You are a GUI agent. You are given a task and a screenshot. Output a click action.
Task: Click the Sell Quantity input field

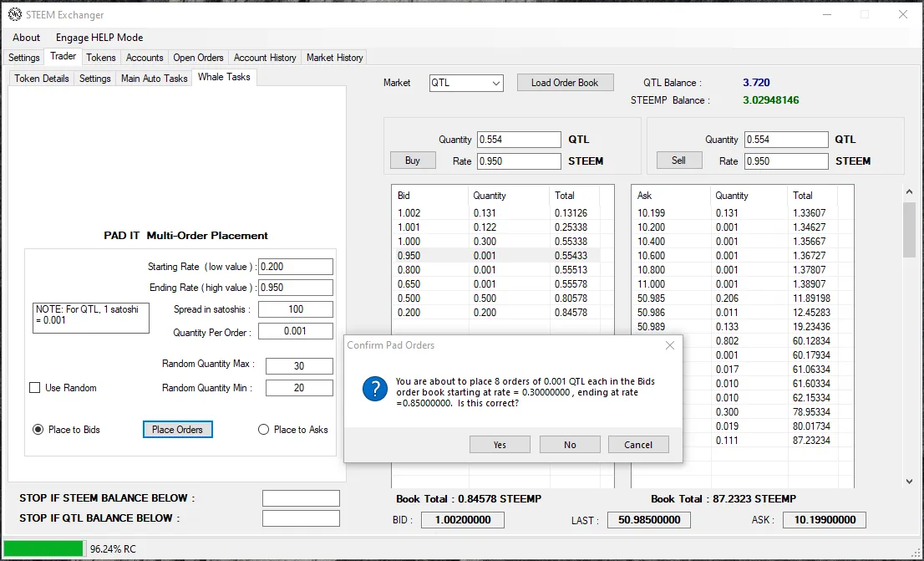(x=786, y=140)
